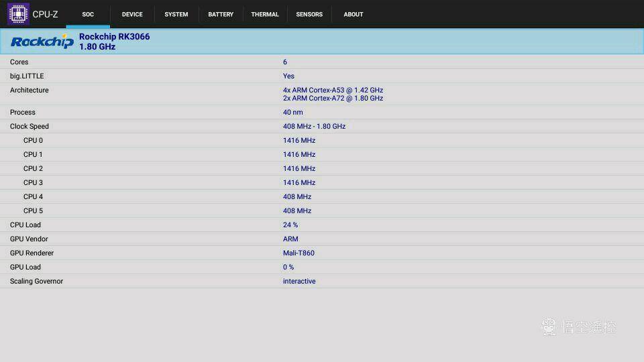
Task: Select the Clock Speed label
Action: pyautogui.click(x=29, y=126)
